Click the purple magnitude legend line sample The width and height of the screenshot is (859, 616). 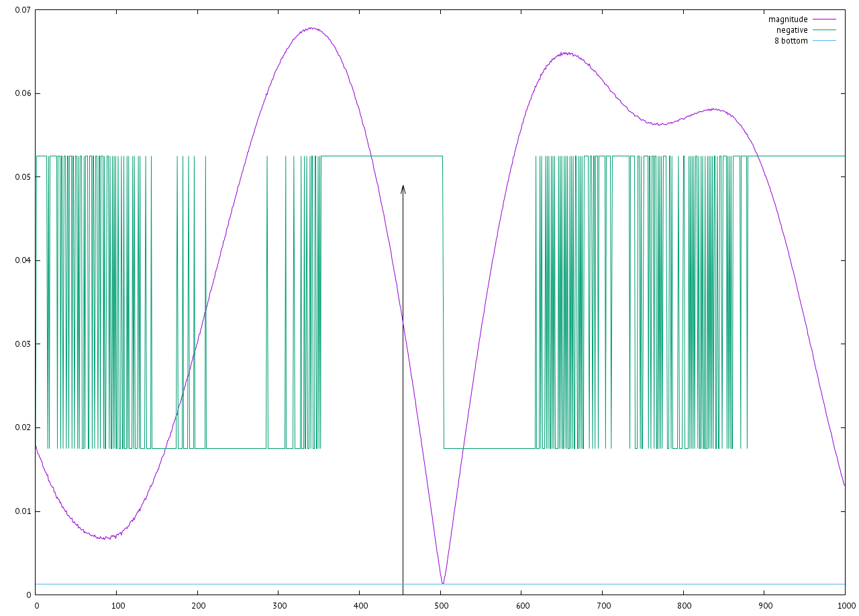point(824,19)
